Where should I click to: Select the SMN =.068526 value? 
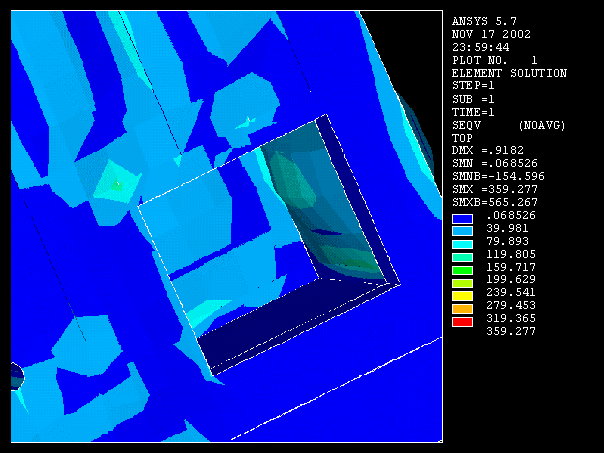[x=495, y=163]
